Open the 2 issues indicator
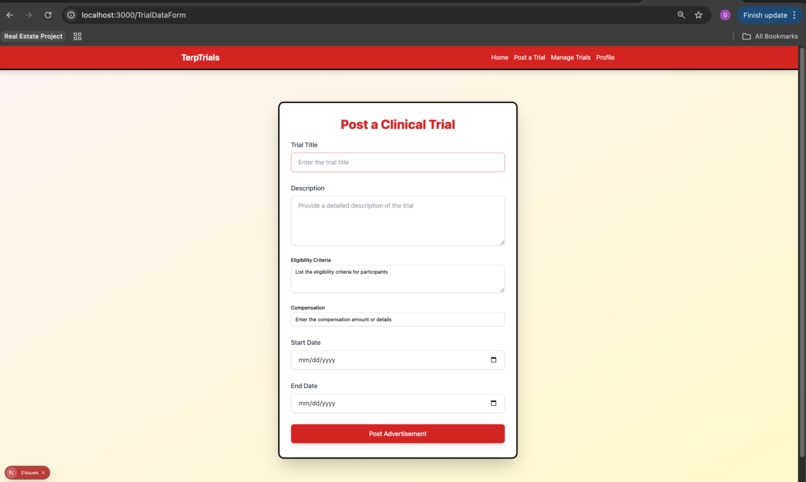This screenshot has width=806, height=482. (x=29, y=472)
